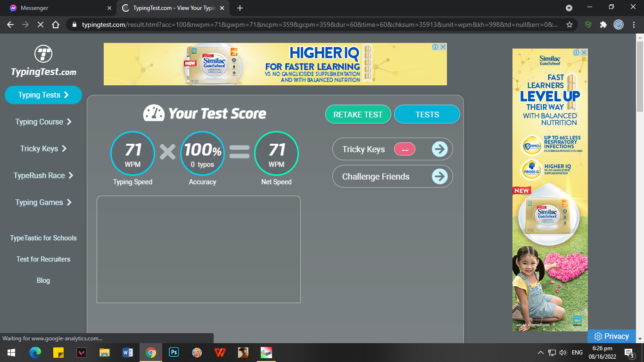Open the Chrome three-dot menu

(x=634, y=25)
